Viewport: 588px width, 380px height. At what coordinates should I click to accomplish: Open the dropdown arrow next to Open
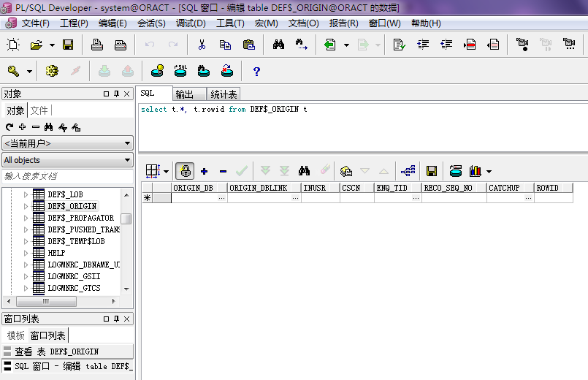(x=52, y=45)
